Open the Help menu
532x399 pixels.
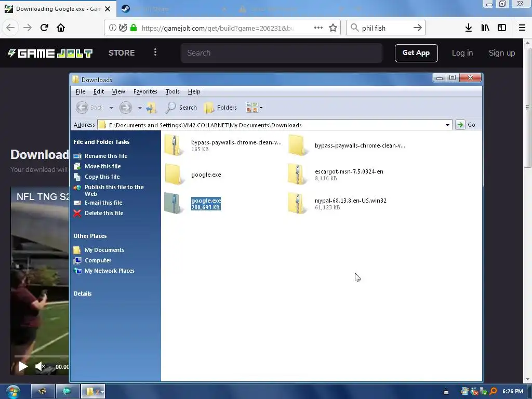tap(194, 91)
